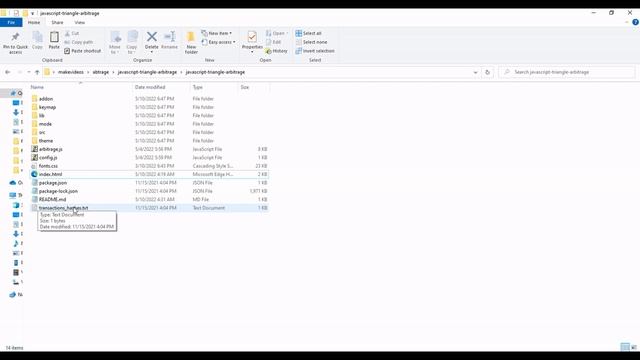This screenshot has width=640, height=360.
Task: Switch to large icons view button
Action: pyautogui.click(x=634, y=347)
